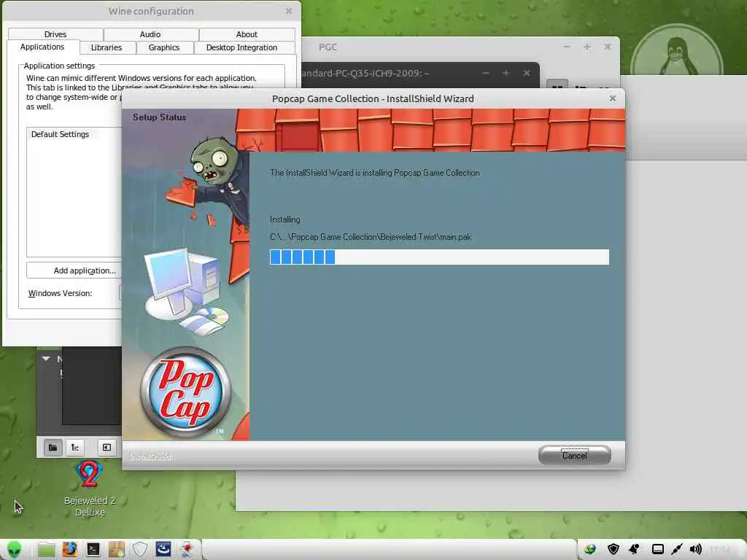This screenshot has width=747, height=560.
Task: Open the Graphics tab
Action: (x=164, y=47)
